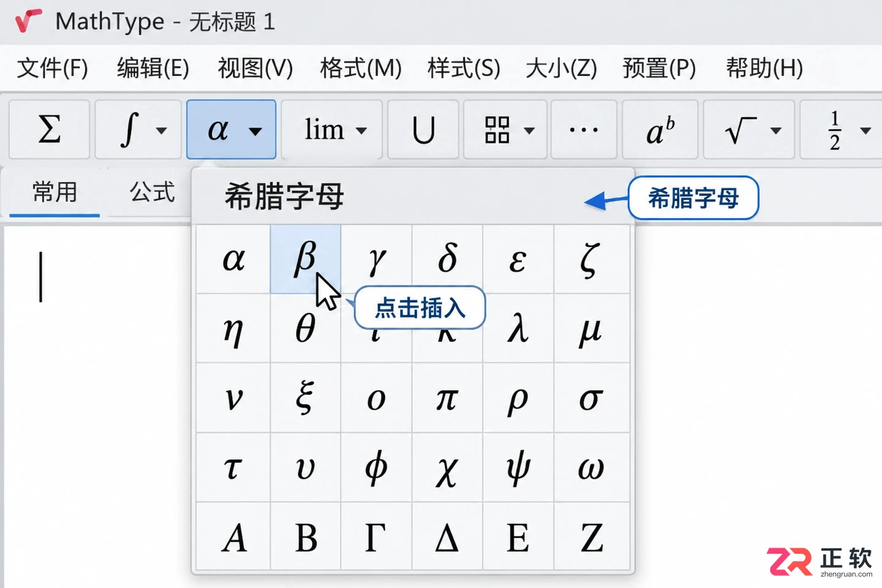Insert lowercase gamma from the palette
882x588 pixels.
pyautogui.click(x=377, y=259)
